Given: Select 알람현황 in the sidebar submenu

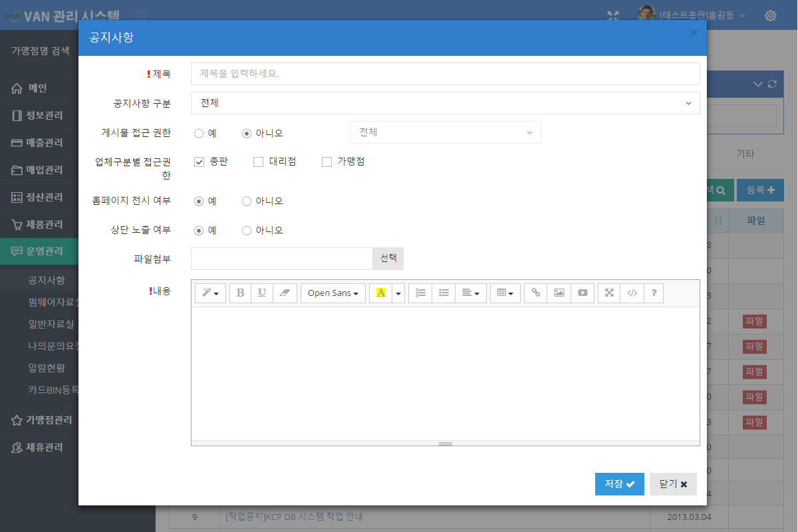Looking at the screenshot, I should (46, 368).
